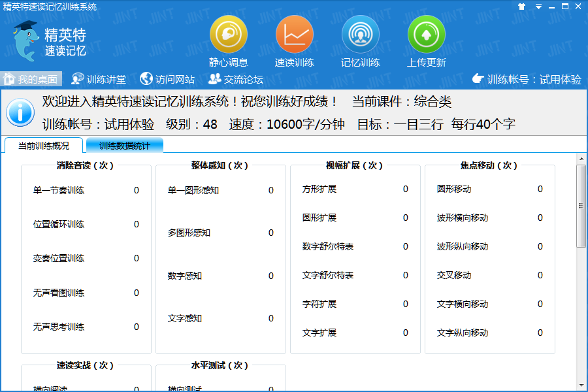Visit 访问网站 link in navigation bar
The image size is (588, 392).
click(x=167, y=79)
